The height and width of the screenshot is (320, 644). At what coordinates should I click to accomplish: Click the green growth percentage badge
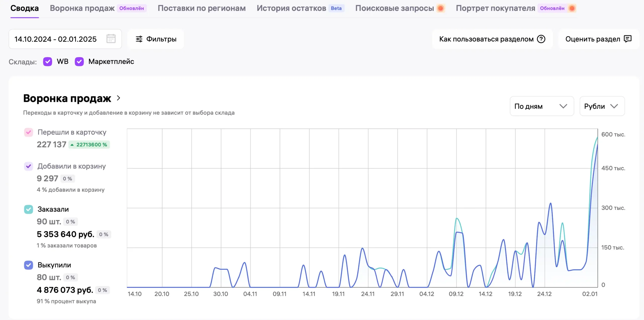click(x=89, y=145)
